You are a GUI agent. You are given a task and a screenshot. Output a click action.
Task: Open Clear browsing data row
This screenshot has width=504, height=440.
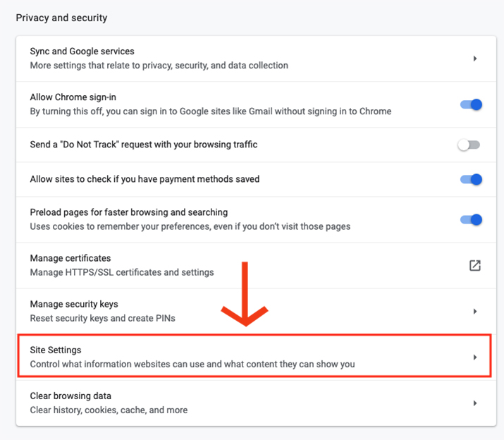tap(256, 403)
